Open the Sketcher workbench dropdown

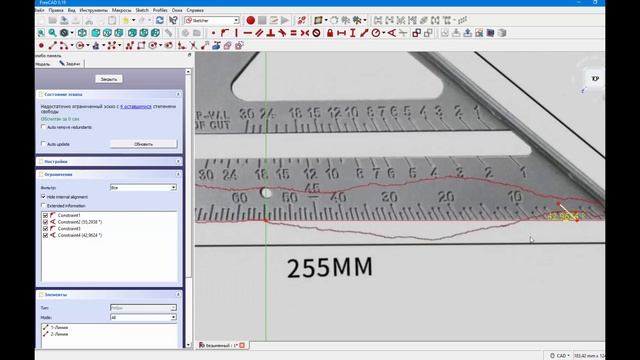tap(211, 20)
